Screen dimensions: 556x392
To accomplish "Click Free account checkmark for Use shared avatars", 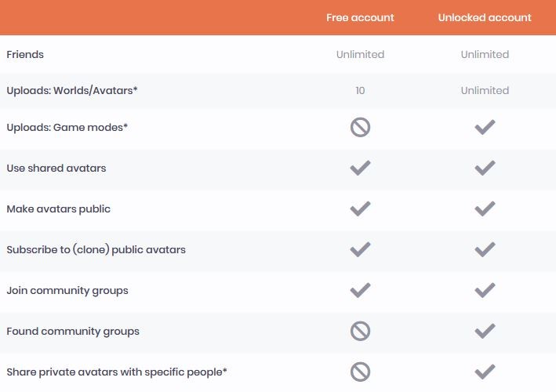I will tap(360, 168).
